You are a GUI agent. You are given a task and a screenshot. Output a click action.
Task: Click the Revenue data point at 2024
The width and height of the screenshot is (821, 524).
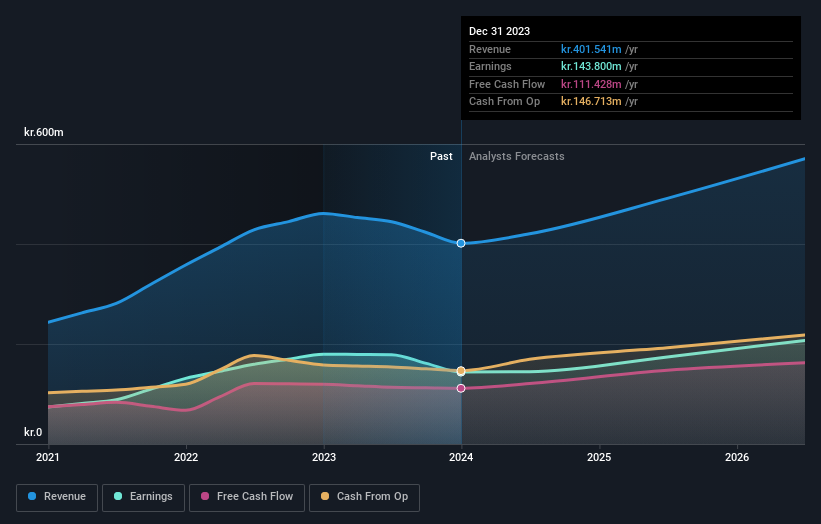(461, 243)
